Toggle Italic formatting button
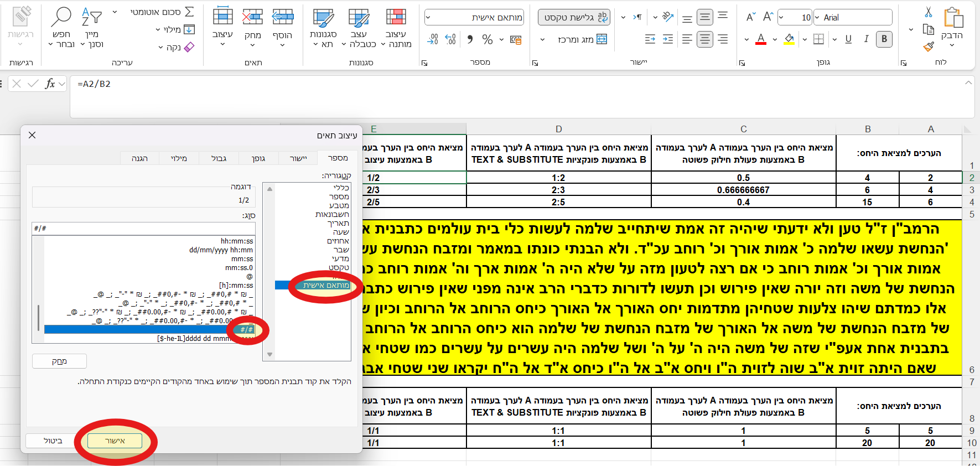 tap(866, 39)
